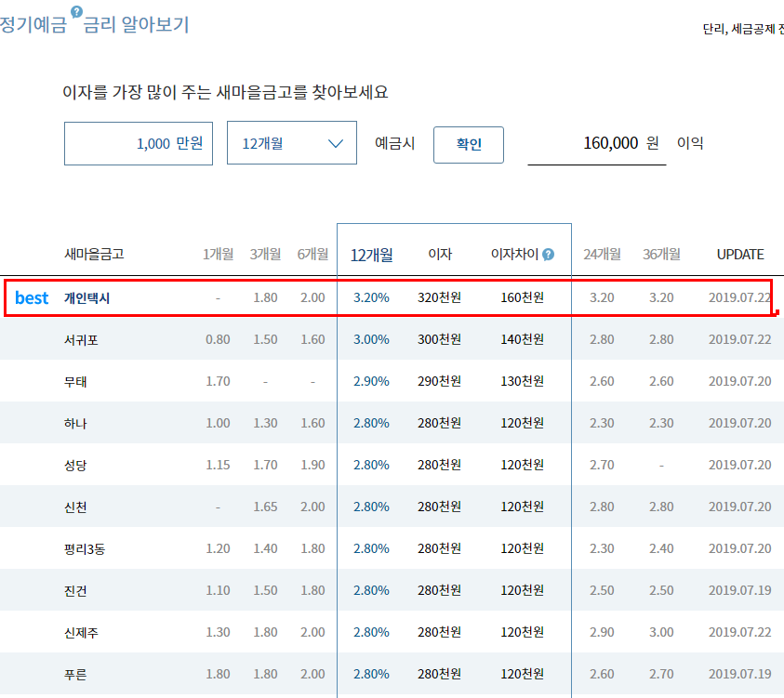The height and width of the screenshot is (698, 784).
Task: Open the 성당 bank row
Action: 392,465
